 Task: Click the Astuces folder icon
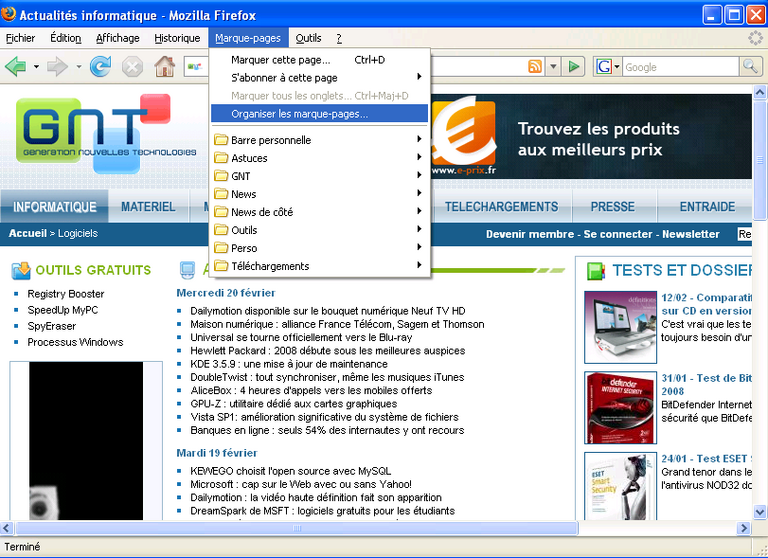pos(221,158)
